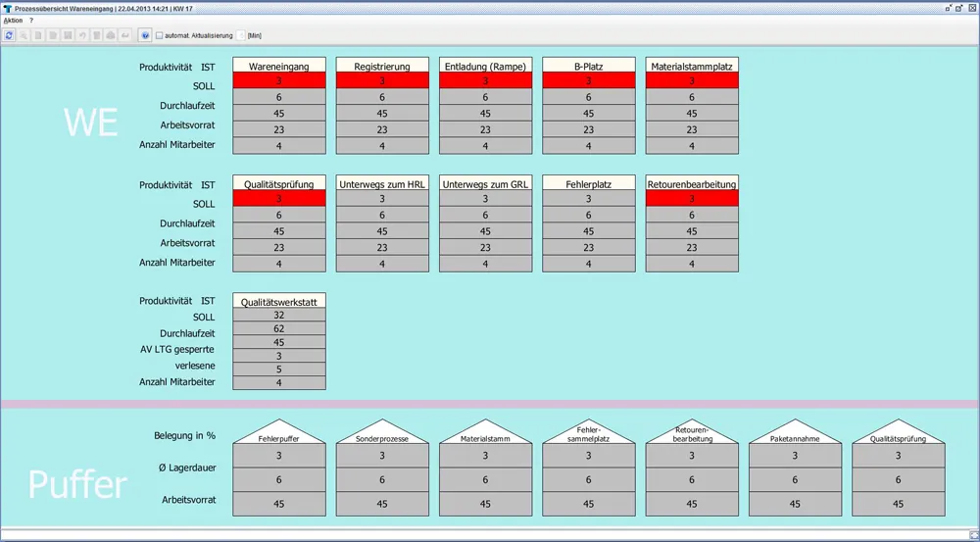Click the verlesene value 5 under Qualitätswerkstatt
The width and height of the screenshot is (980, 542).
(279, 369)
